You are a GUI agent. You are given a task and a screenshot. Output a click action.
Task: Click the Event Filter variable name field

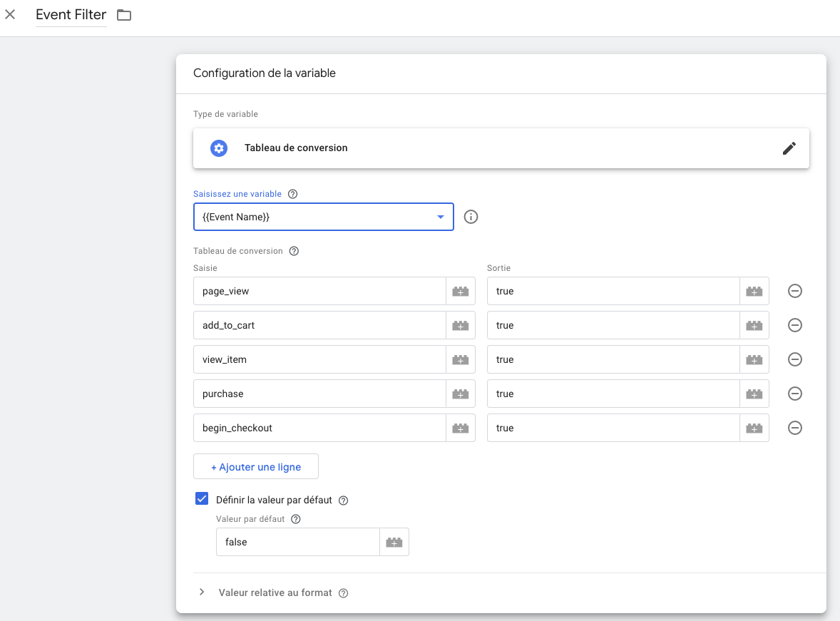pos(71,15)
